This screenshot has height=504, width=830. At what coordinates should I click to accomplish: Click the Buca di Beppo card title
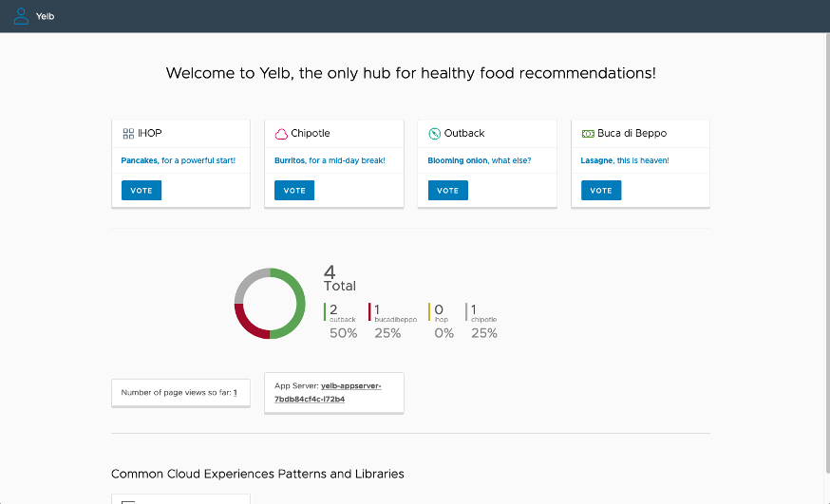pos(632,133)
